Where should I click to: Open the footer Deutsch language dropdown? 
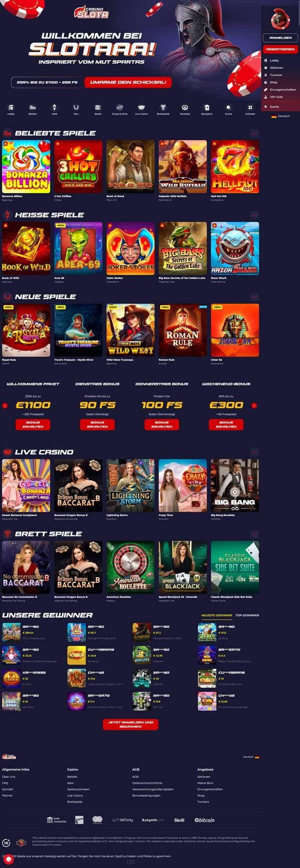[251, 757]
